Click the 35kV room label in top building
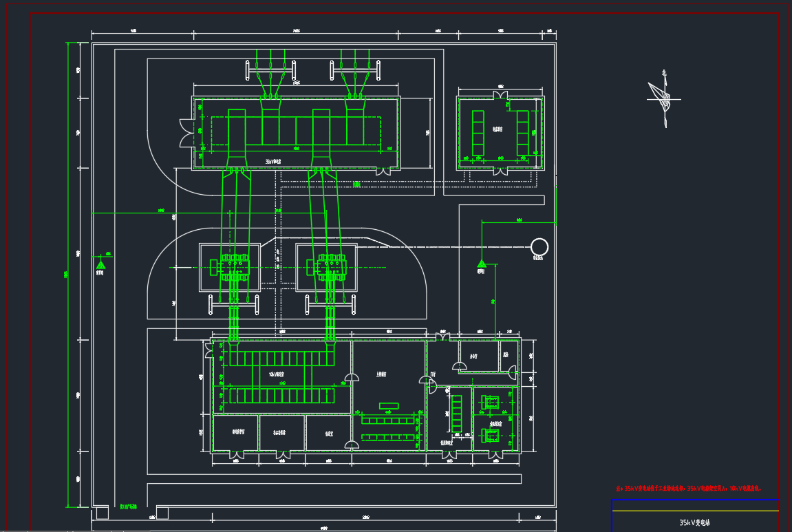The height and width of the screenshot is (532, 792). 273,161
